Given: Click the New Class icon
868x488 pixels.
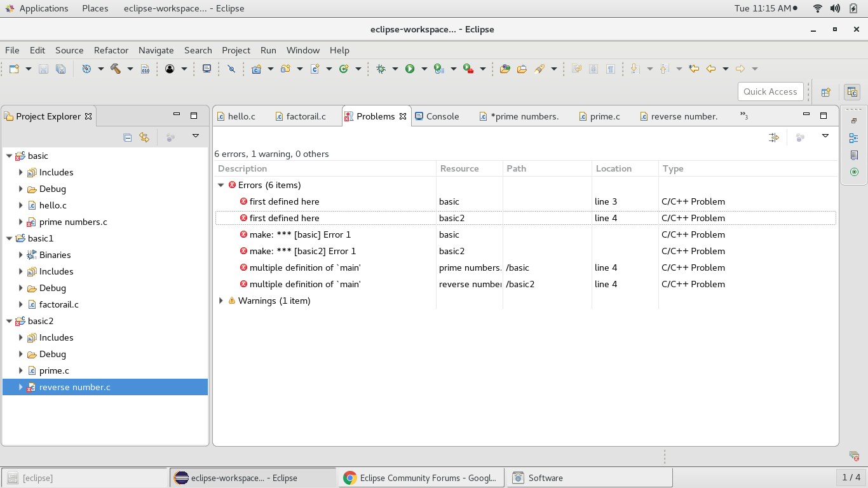Looking at the screenshot, I should pos(344,69).
